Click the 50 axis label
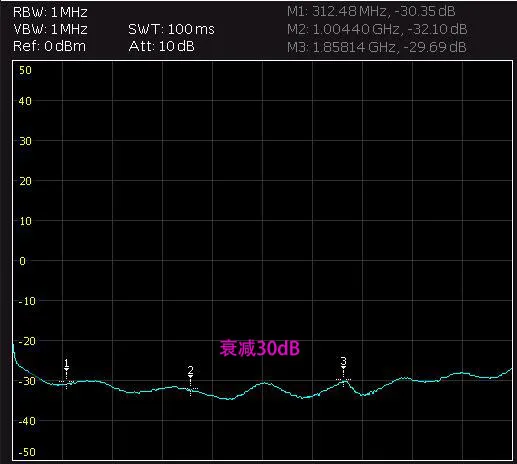 [x=25, y=70]
